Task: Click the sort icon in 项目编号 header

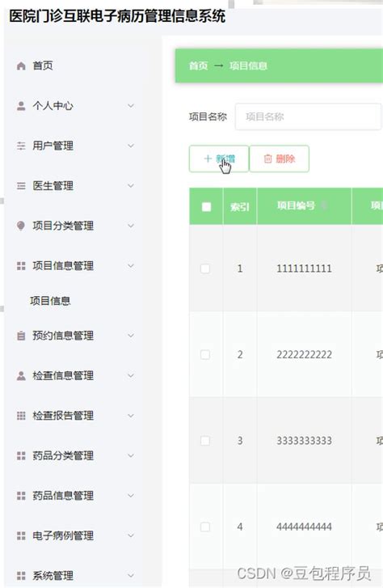Action: (324, 205)
